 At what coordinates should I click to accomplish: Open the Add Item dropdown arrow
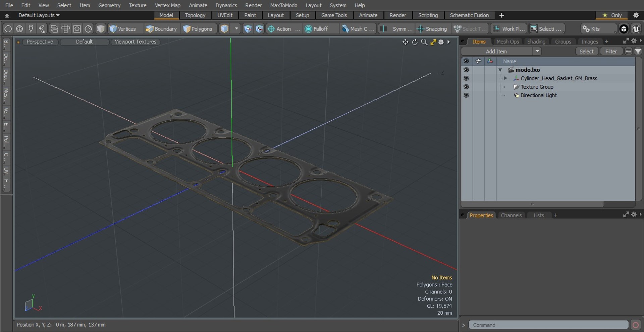coord(537,51)
